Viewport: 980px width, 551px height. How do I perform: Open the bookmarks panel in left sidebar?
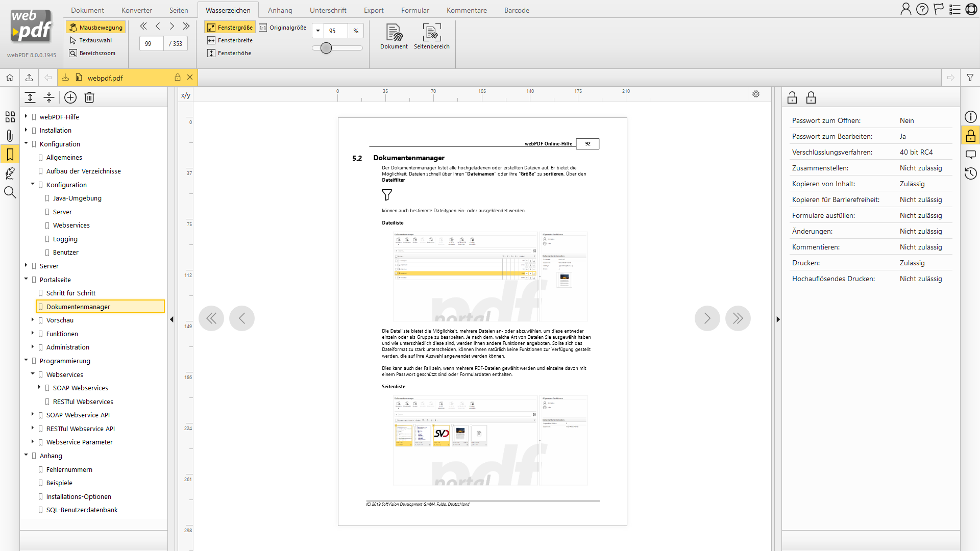tap(10, 154)
